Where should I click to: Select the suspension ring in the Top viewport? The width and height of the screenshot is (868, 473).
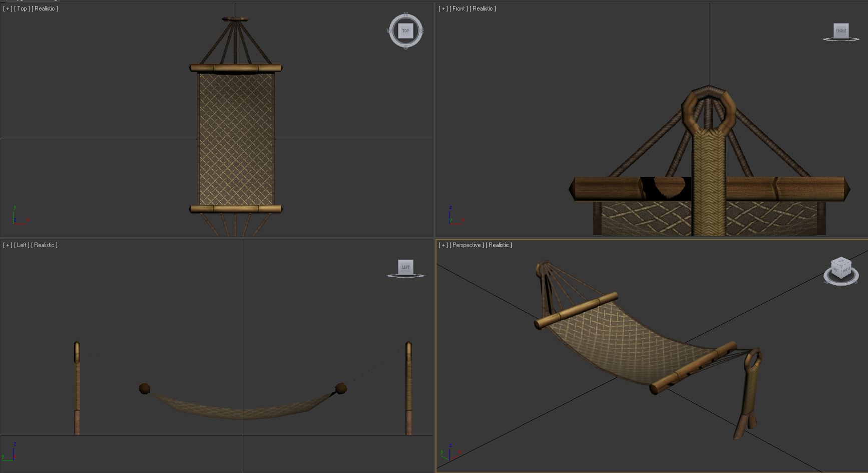click(235, 19)
